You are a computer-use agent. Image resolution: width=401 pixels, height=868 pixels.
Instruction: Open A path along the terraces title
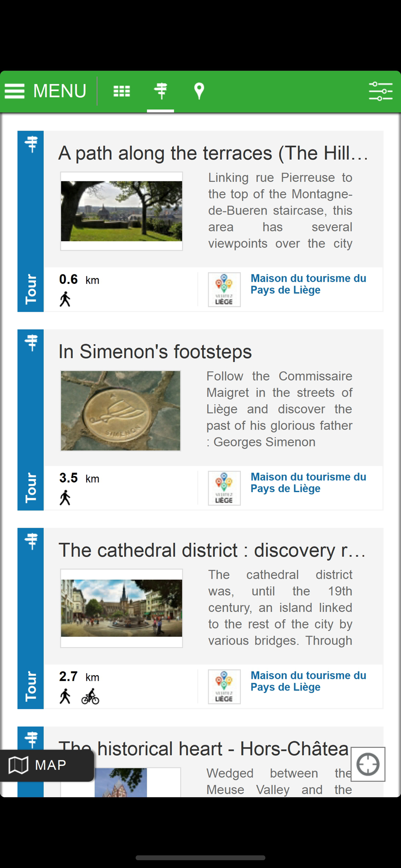point(214,153)
